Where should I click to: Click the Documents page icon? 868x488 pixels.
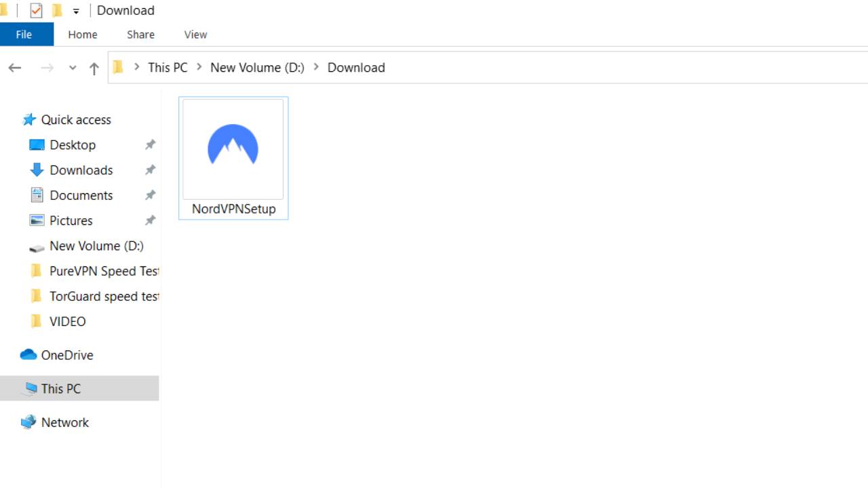click(x=37, y=195)
